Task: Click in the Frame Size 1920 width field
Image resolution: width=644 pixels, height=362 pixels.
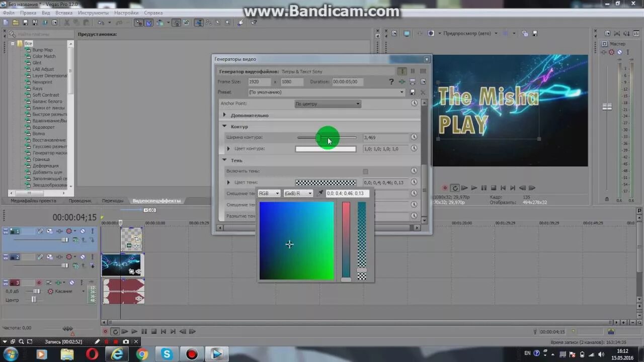Action: (x=259, y=81)
